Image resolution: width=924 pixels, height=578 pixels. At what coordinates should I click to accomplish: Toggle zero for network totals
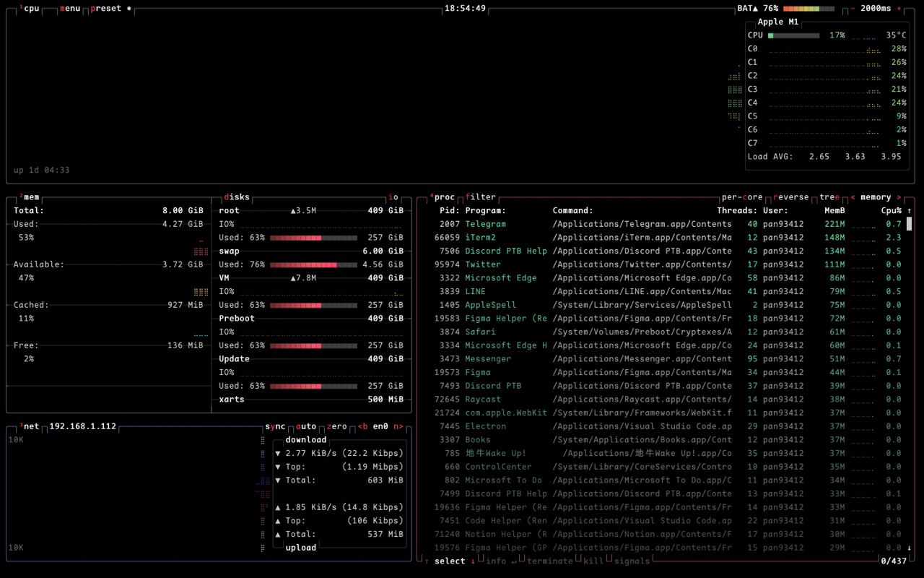pos(336,426)
